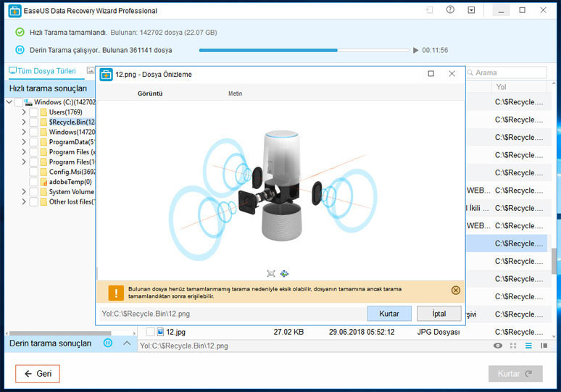Switch to detail pane view icon

coord(544,346)
